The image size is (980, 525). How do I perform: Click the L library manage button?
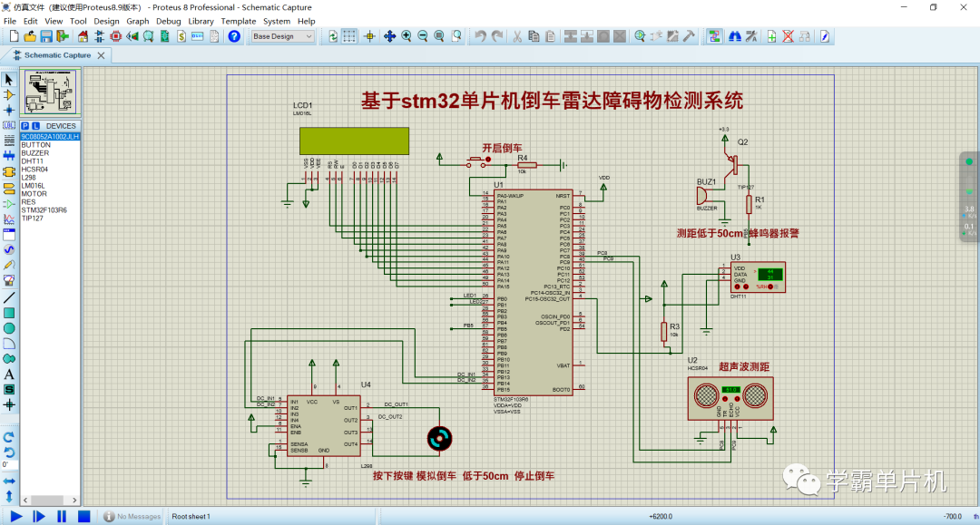click(x=35, y=126)
